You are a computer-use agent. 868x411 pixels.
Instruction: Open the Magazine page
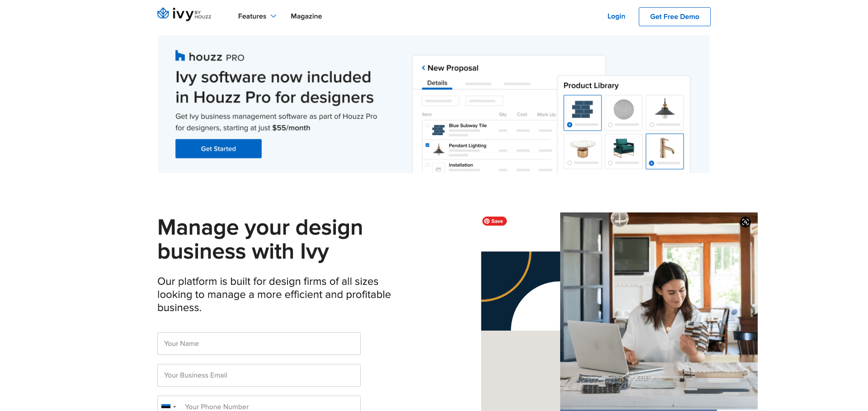[306, 16]
